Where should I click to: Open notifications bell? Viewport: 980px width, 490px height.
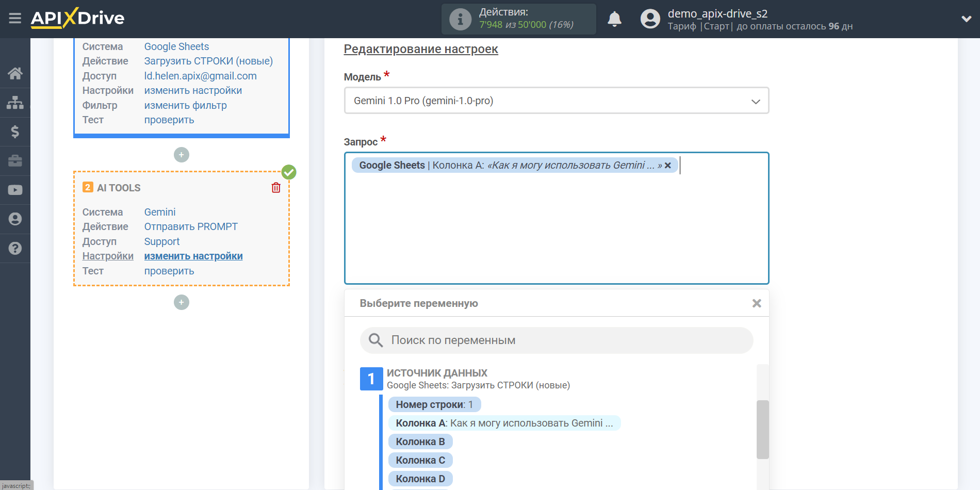[x=614, y=19]
